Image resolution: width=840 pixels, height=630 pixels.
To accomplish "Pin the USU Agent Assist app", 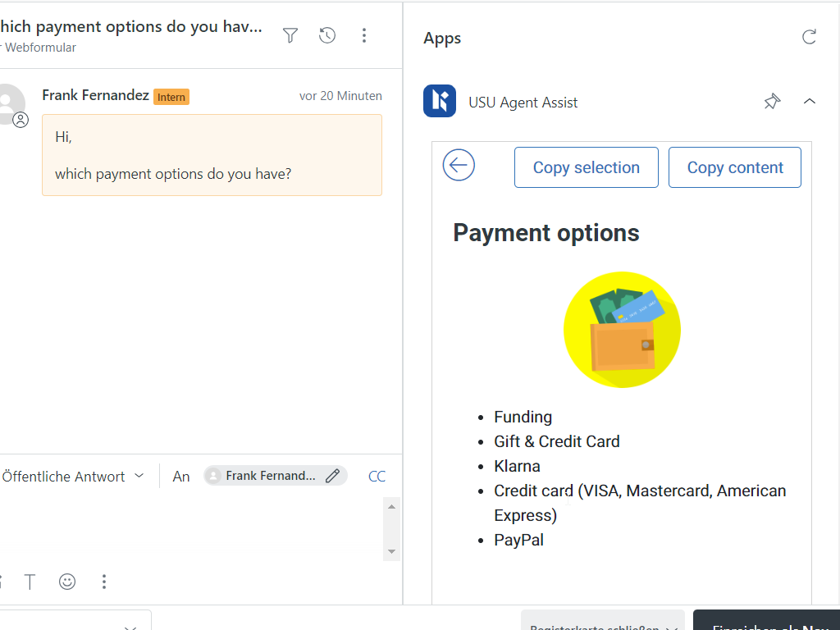I will [772, 102].
